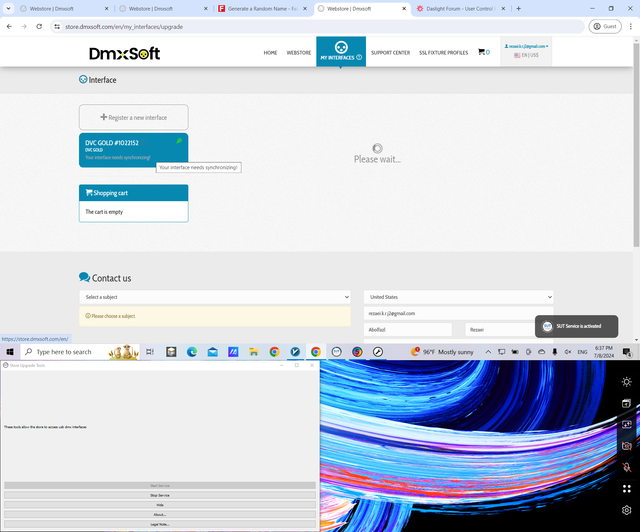Viewport: 640px width, 532px height.
Task: Open the notification center icon
Action: (x=627, y=352)
